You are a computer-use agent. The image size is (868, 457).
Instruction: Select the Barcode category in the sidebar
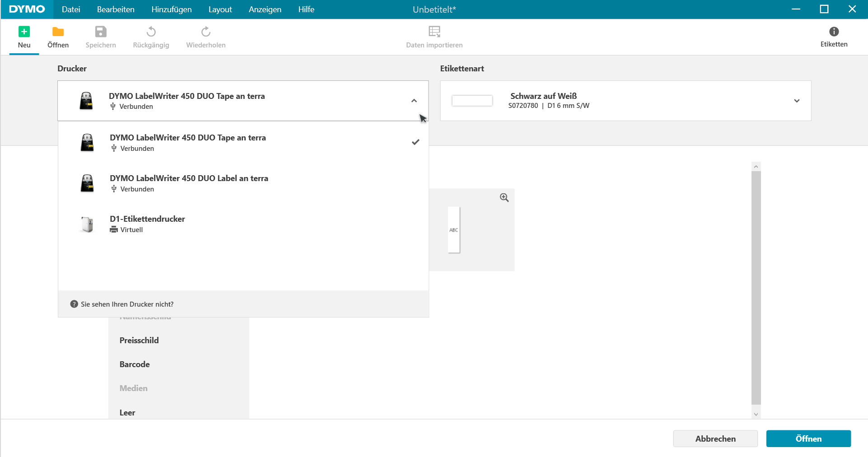click(134, 364)
